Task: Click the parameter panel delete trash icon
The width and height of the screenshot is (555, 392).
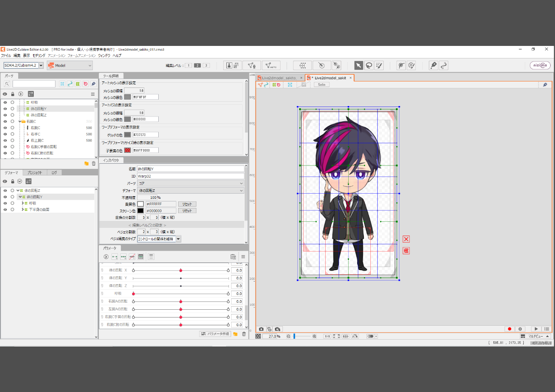Action: click(x=244, y=334)
